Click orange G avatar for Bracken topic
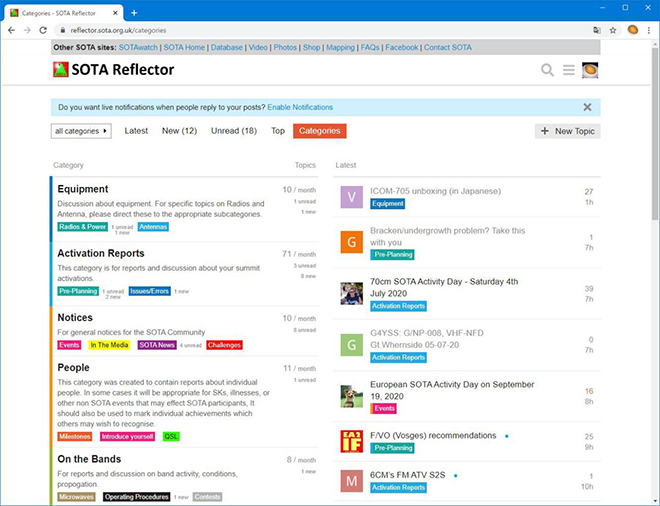660x506 pixels. pyautogui.click(x=351, y=242)
